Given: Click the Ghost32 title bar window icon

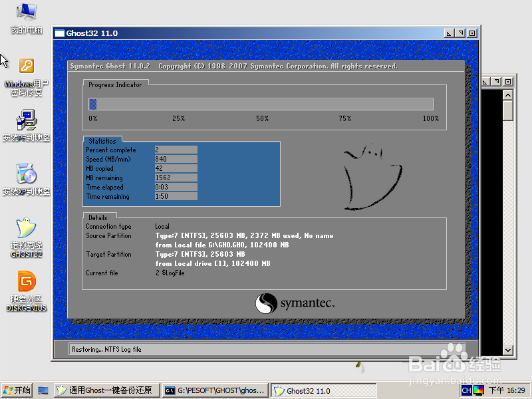Looking at the screenshot, I should pyautogui.click(x=59, y=33).
